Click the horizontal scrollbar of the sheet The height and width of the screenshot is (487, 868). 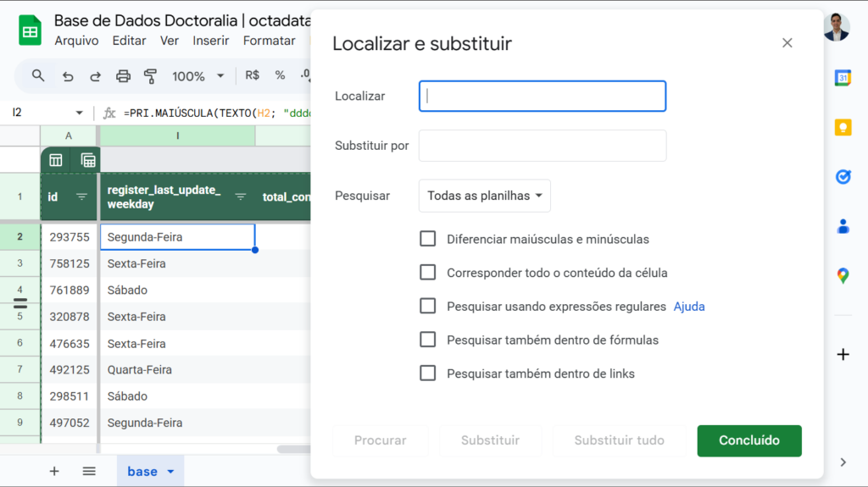tap(293, 450)
